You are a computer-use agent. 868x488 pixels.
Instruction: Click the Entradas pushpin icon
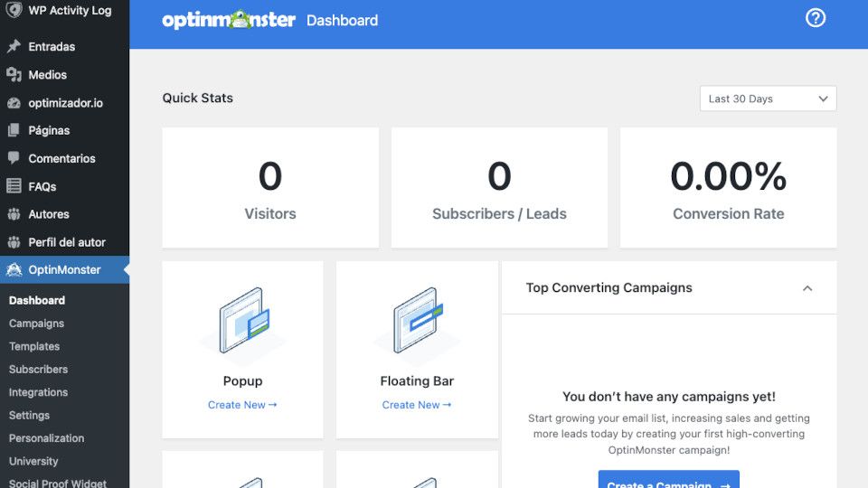(14, 46)
